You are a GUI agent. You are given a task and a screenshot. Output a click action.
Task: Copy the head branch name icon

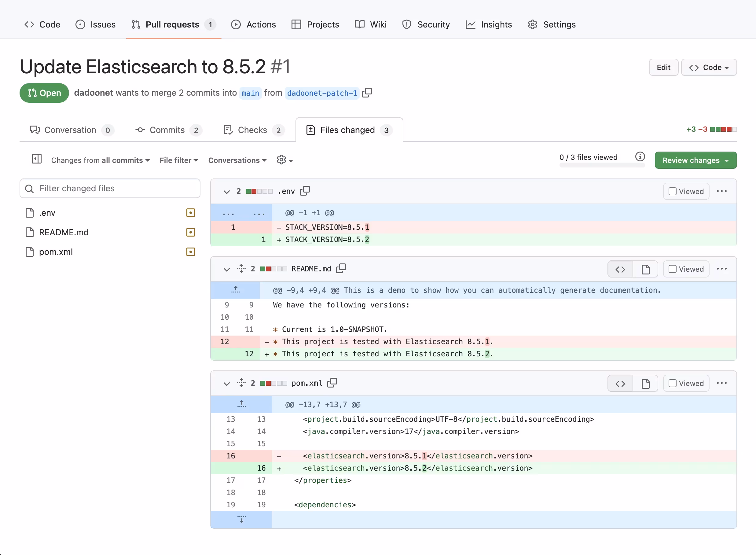[367, 93]
